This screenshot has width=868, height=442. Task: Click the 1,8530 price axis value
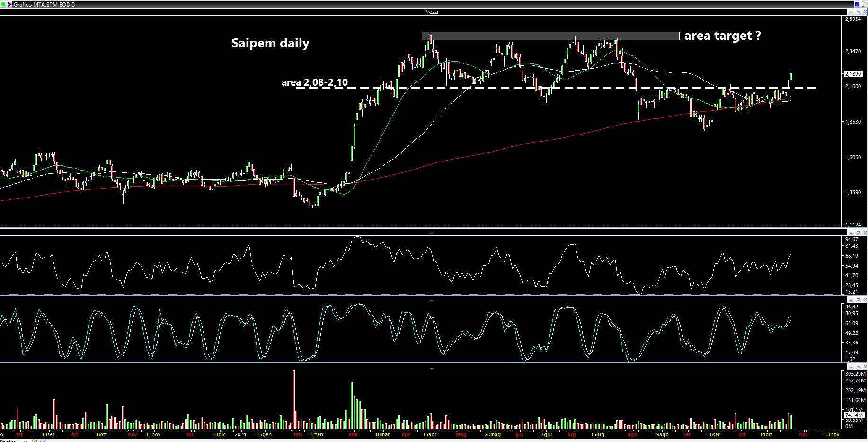coord(853,122)
